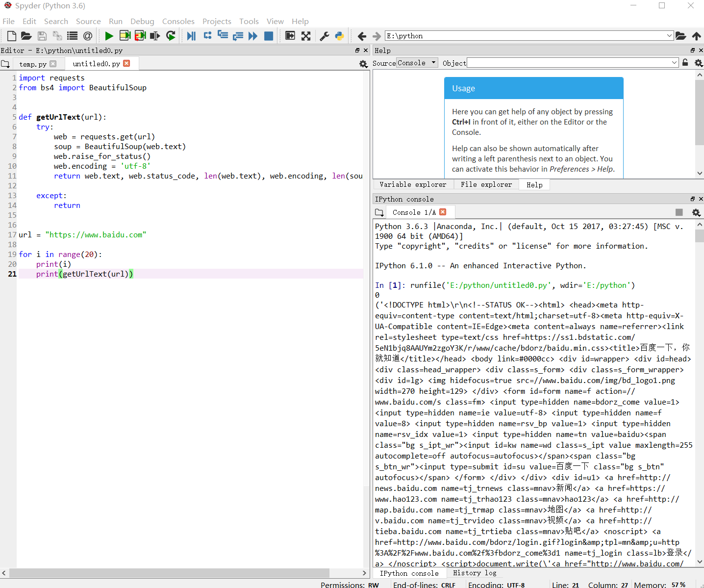Viewport: 704px width, 588px height.
Task: Toggle fullscreen mode icon
Action: point(306,36)
